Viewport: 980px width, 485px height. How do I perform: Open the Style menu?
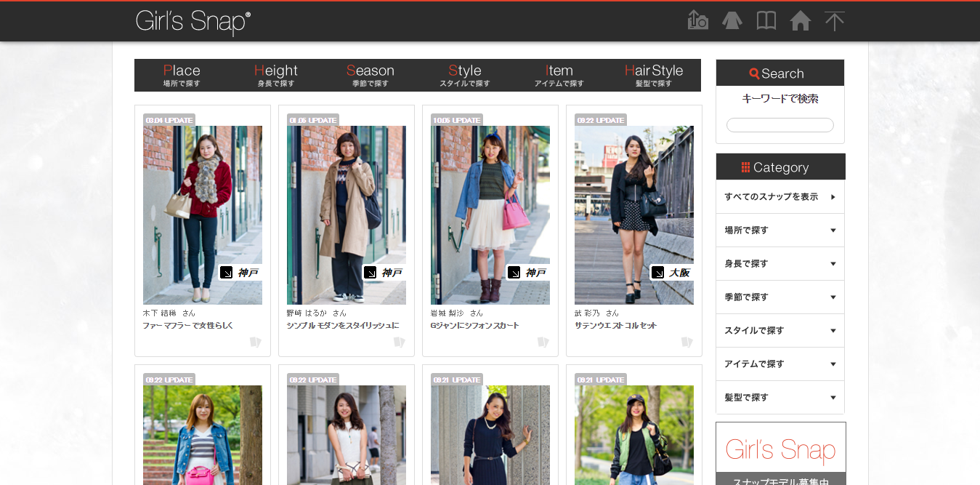[x=465, y=75]
